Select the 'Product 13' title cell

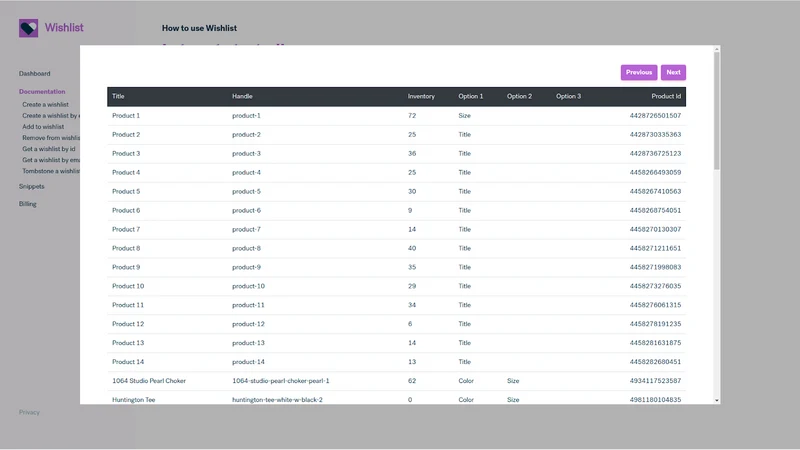coord(128,343)
